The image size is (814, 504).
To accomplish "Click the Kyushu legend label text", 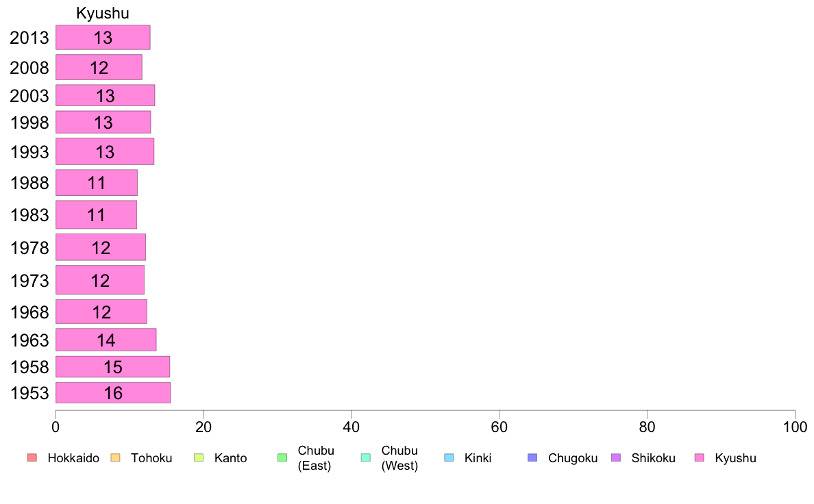I will (x=736, y=458).
